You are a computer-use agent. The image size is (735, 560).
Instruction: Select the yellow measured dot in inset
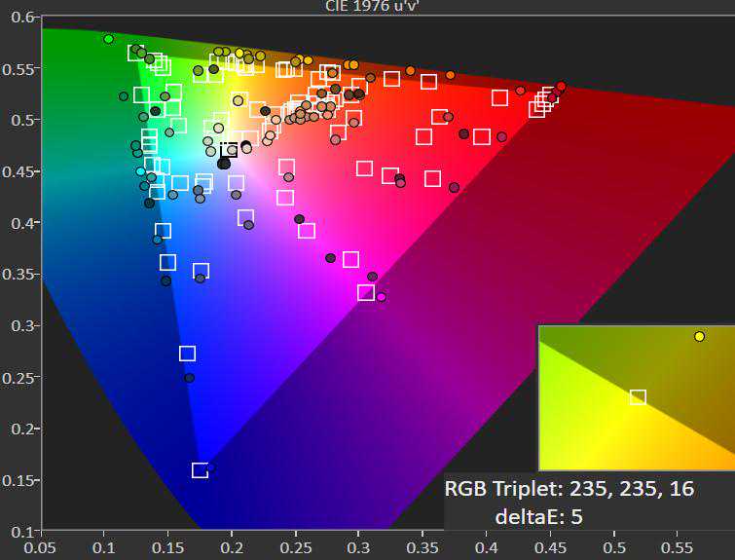tap(699, 336)
